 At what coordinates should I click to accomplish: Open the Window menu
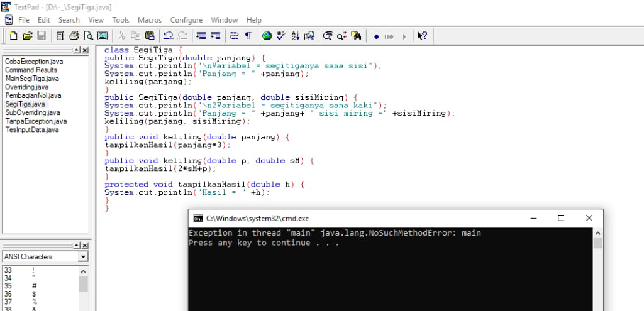[225, 19]
